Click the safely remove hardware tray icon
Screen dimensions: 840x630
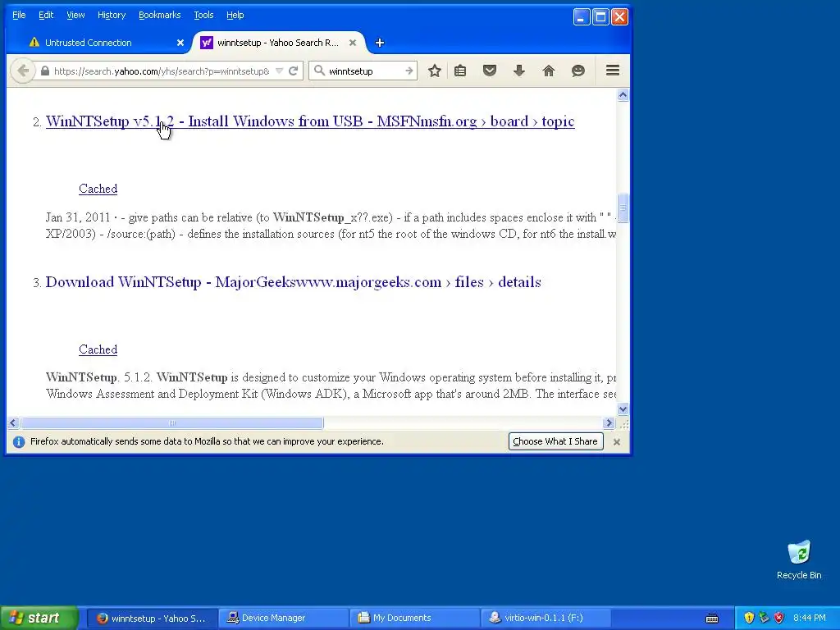pyautogui.click(x=764, y=619)
